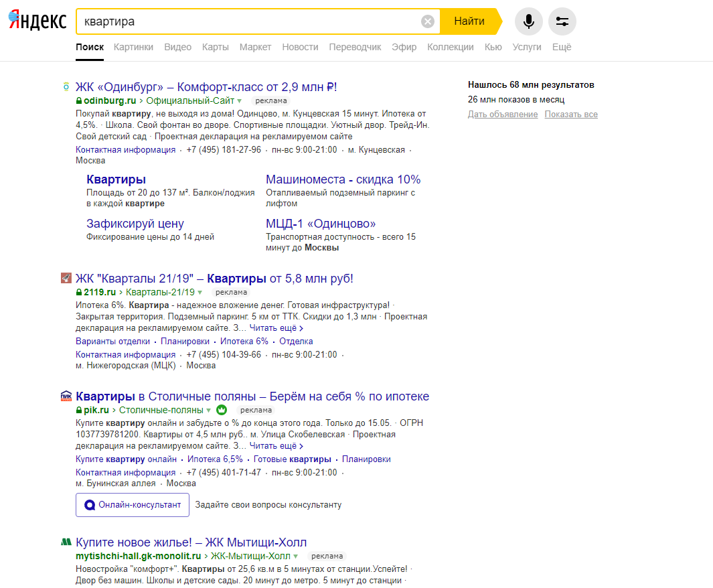This screenshot has width=713, height=588.
Task: Expand Читать ещё in Столичные поляны result
Action: pos(276,445)
